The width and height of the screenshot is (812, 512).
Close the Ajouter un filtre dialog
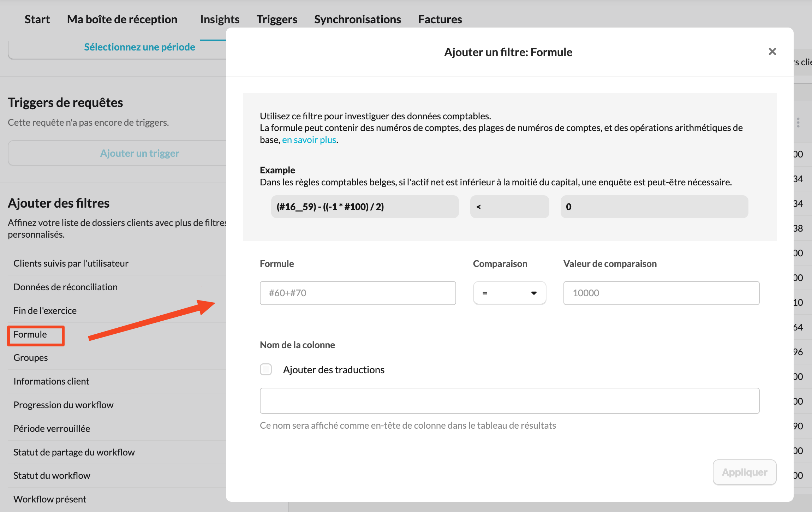click(x=772, y=52)
